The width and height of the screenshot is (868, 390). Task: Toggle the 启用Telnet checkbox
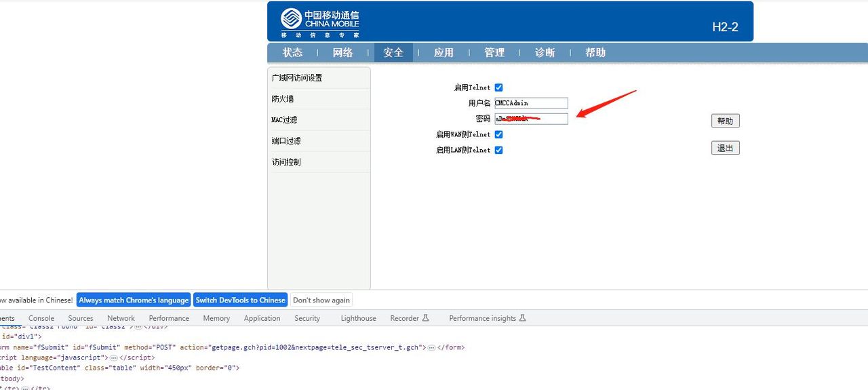pos(498,87)
